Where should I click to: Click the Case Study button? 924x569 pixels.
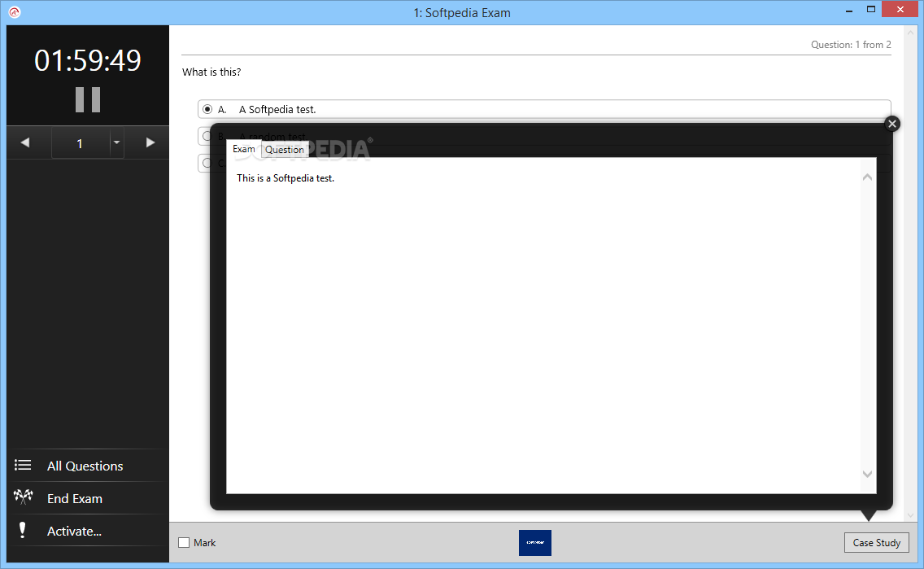click(876, 542)
